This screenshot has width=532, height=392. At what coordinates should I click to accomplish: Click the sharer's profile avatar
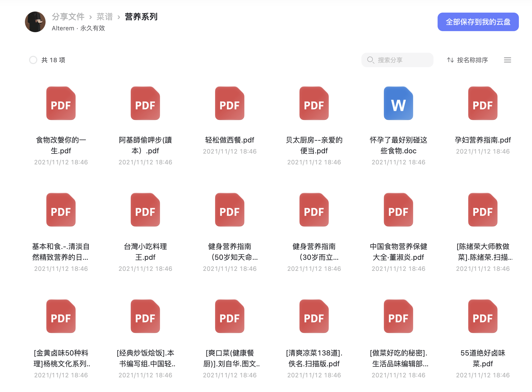pos(35,22)
